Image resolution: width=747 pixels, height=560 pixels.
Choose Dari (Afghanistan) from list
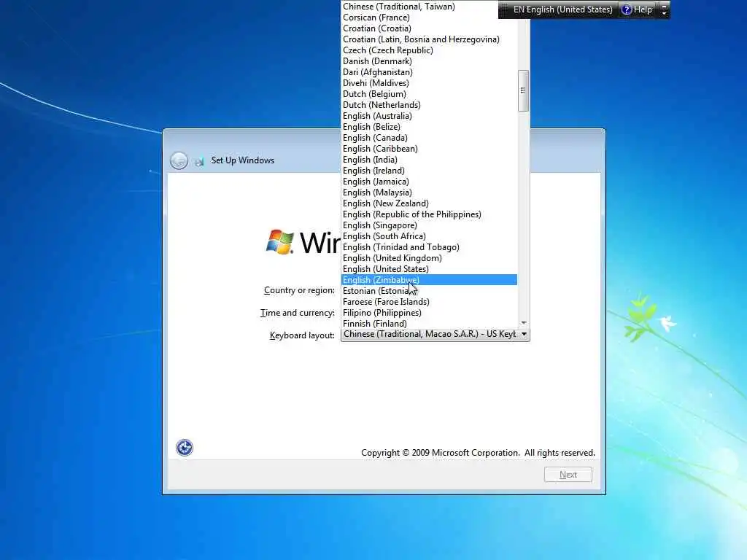[429, 72]
